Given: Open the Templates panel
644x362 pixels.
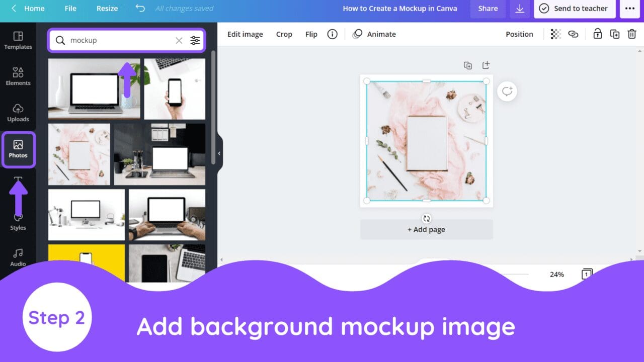Looking at the screenshot, I should click(18, 40).
